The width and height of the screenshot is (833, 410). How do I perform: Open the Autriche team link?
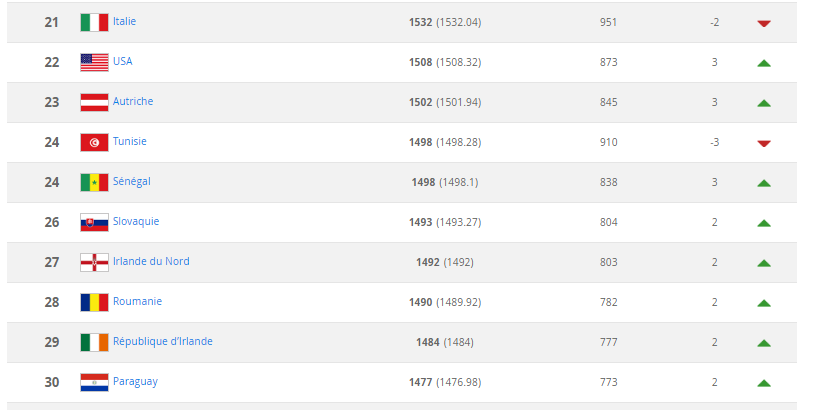click(133, 101)
